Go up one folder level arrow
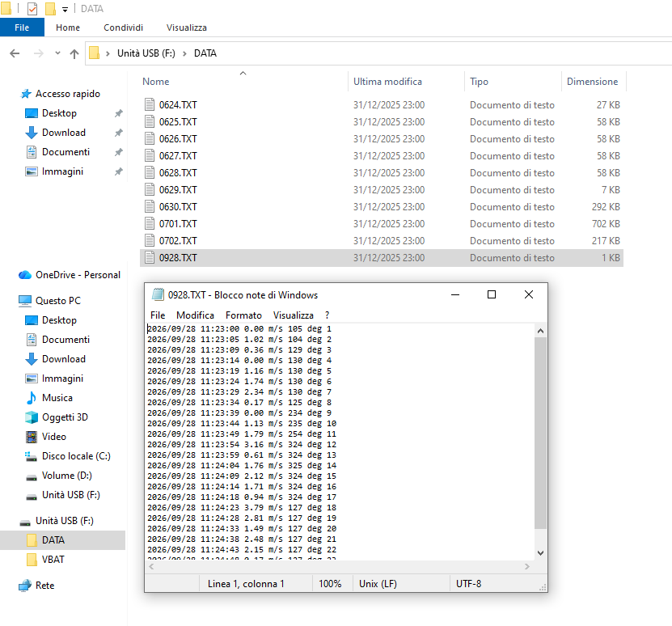 (74, 53)
